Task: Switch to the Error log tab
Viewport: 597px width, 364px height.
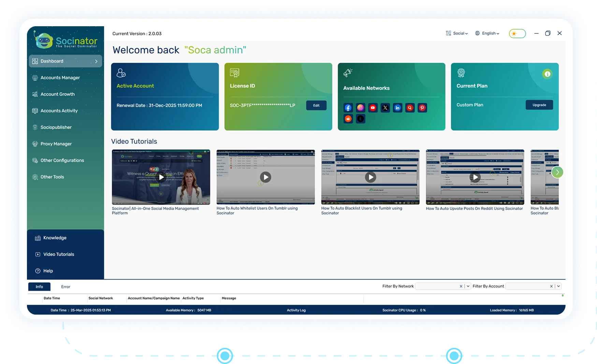Action: (65, 287)
